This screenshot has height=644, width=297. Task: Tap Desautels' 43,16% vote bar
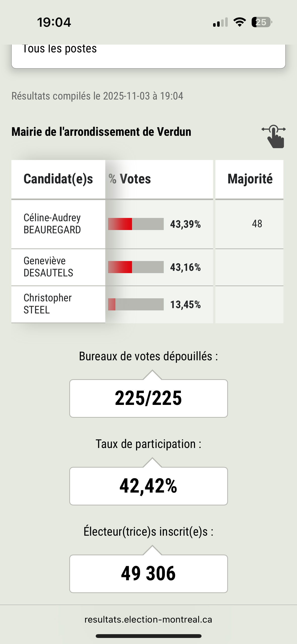tap(136, 267)
